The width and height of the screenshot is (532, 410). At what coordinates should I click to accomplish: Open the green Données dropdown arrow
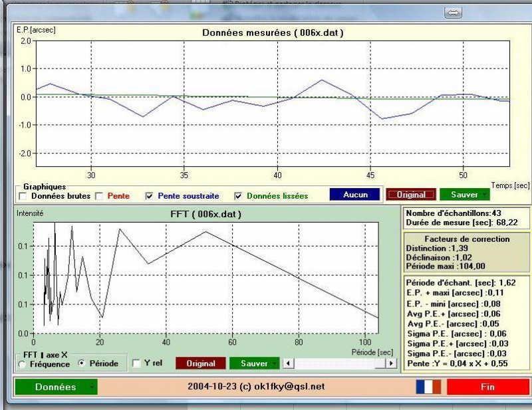click(92, 387)
